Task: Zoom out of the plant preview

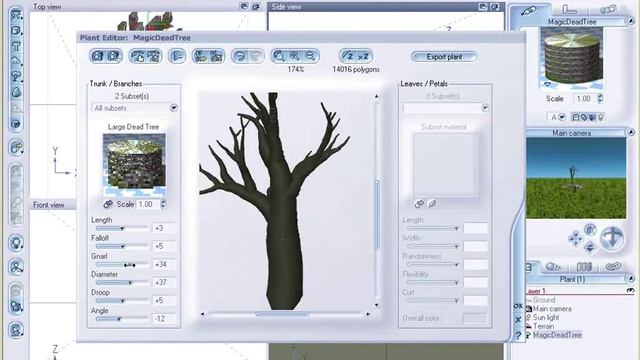Action: coord(310,56)
